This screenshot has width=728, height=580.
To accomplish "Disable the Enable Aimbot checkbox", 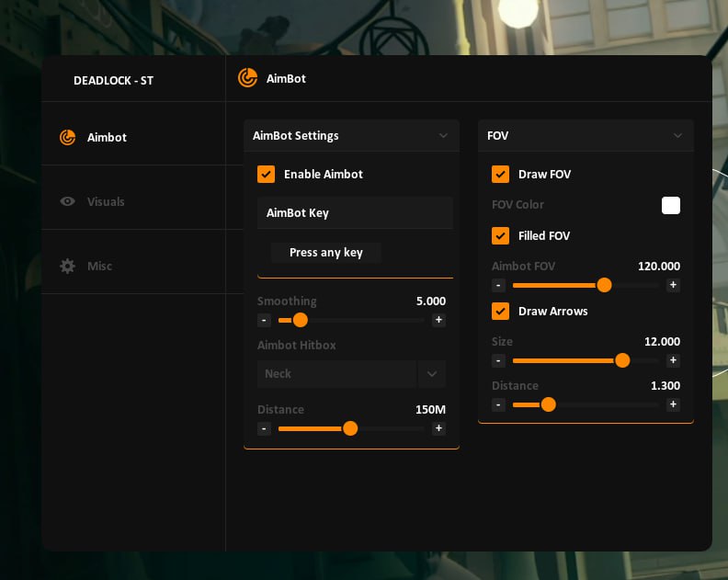I will 266,174.
